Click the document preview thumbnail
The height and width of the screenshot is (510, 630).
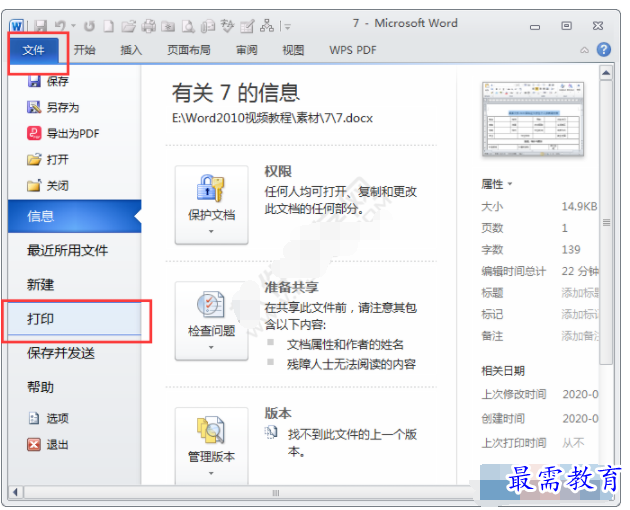click(x=533, y=119)
